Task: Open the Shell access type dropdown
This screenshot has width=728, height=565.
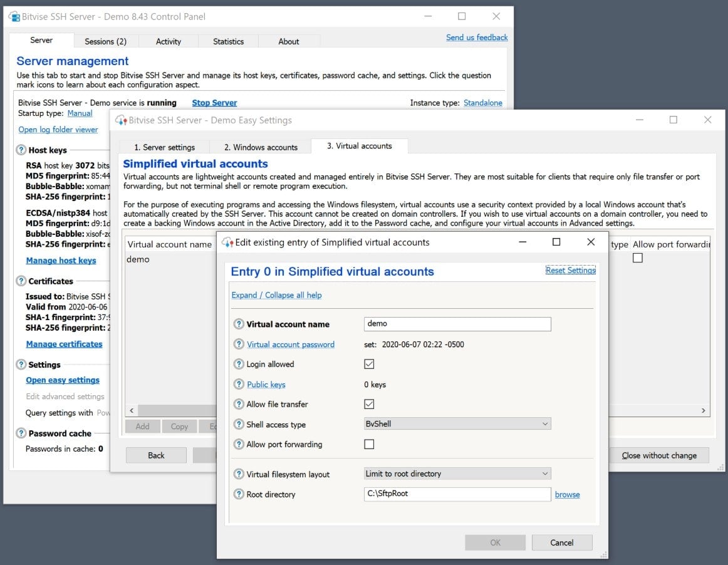Action: pyautogui.click(x=457, y=423)
